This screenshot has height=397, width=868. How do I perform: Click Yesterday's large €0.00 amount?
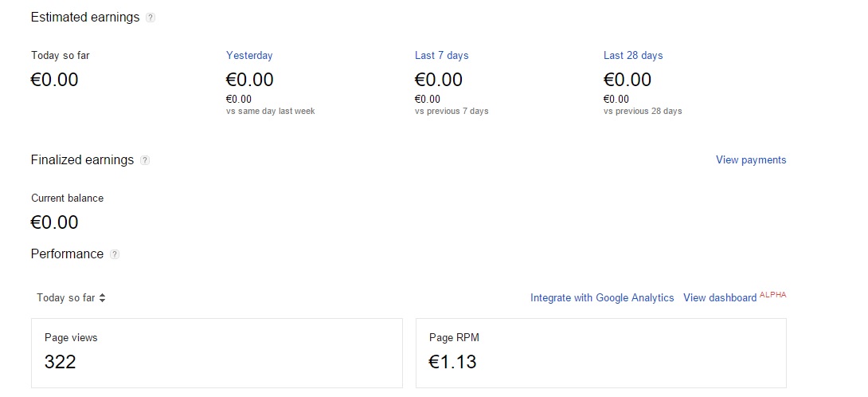coord(249,80)
